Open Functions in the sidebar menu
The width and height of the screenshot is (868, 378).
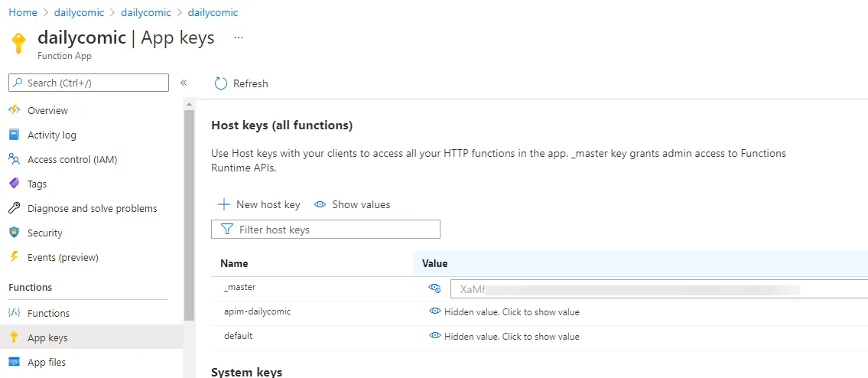pyautogui.click(x=47, y=313)
